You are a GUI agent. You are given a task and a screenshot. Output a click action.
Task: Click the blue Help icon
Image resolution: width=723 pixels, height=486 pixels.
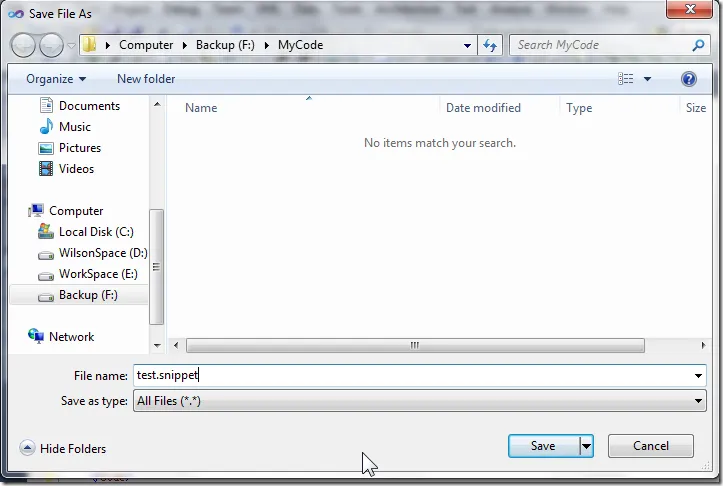pyautogui.click(x=688, y=79)
